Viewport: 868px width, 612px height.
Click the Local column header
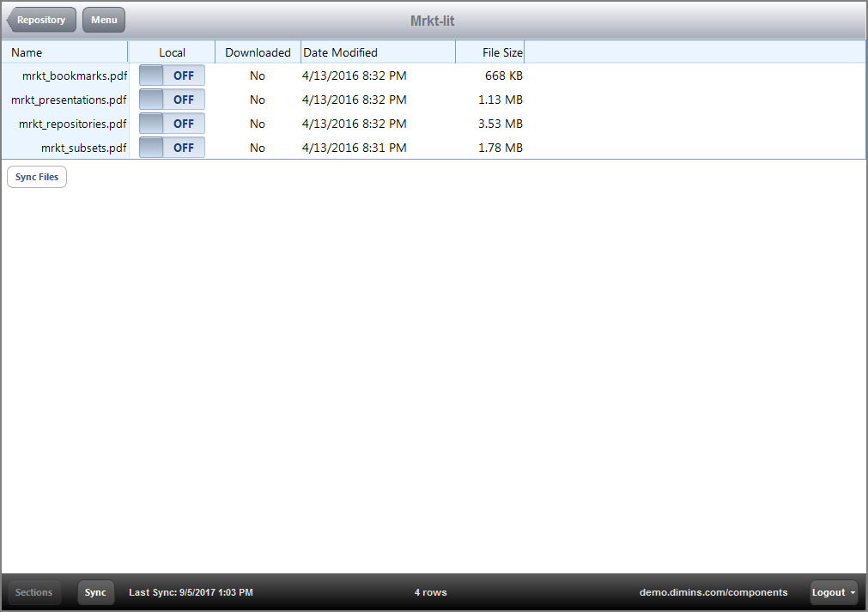click(x=172, y=52)
